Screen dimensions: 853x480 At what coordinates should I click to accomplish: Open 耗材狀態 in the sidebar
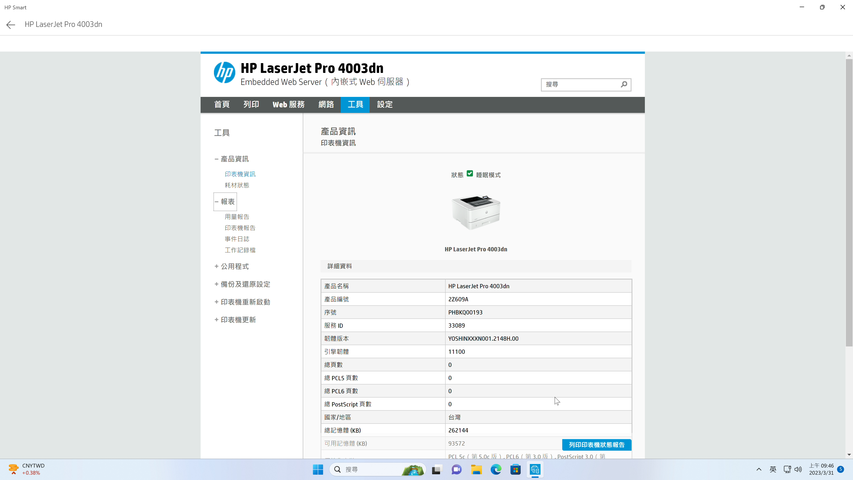pyautogui.click(x=237, y=185)
